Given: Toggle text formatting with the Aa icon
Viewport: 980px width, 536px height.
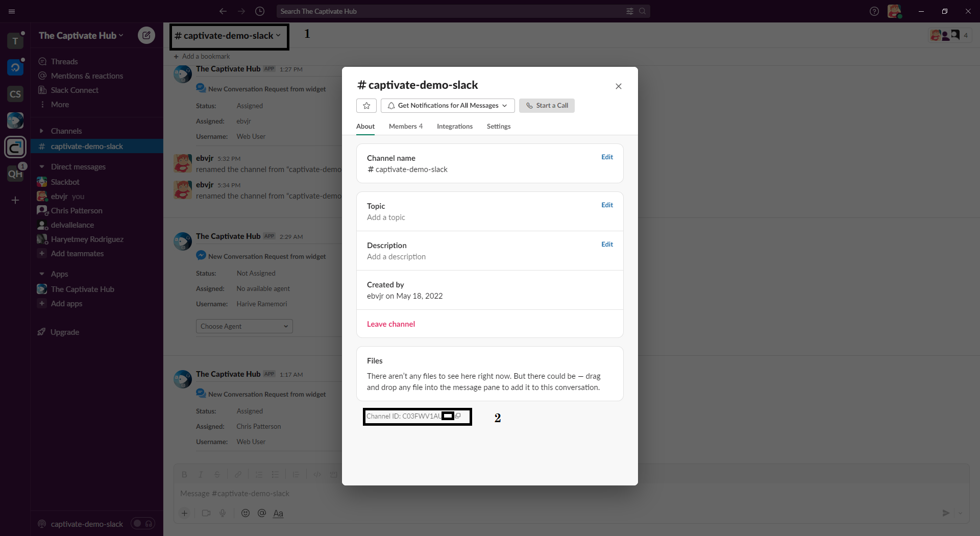Looking at the screenshot, I should 278,514.
